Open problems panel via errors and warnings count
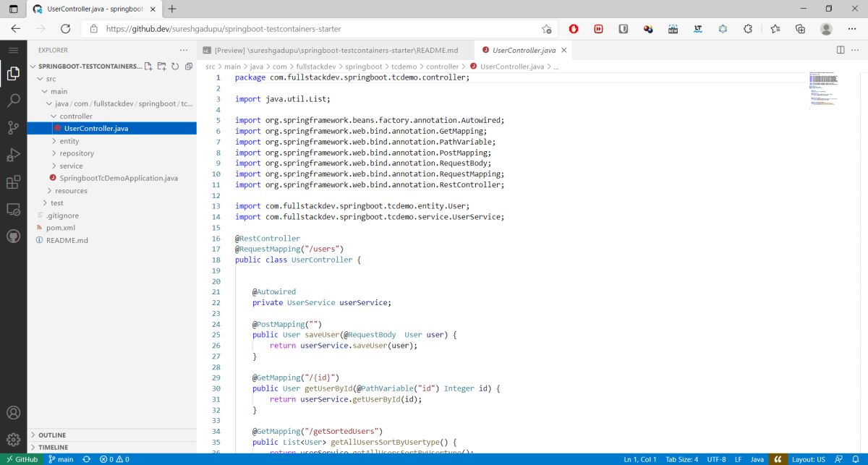The image size is (868, 465). coord(114,459)
